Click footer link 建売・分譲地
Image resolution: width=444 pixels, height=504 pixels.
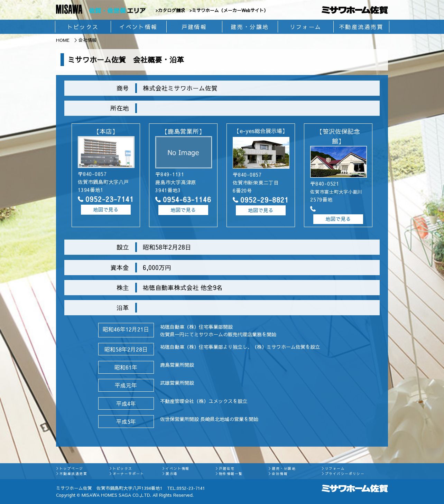[x=282, y=468]
